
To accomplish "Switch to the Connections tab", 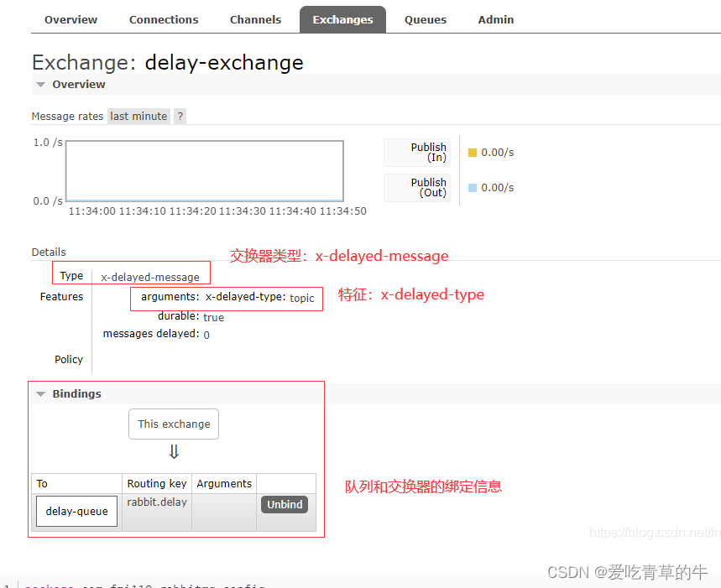I will (164, 20).
